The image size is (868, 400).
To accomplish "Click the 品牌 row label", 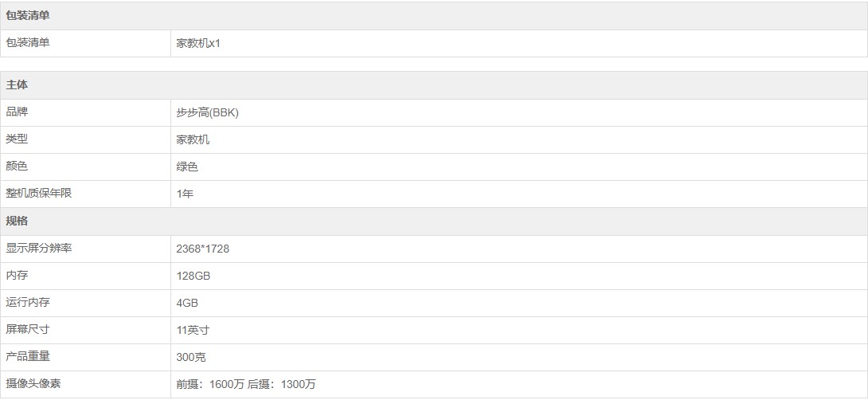I will tap(17, 112).
